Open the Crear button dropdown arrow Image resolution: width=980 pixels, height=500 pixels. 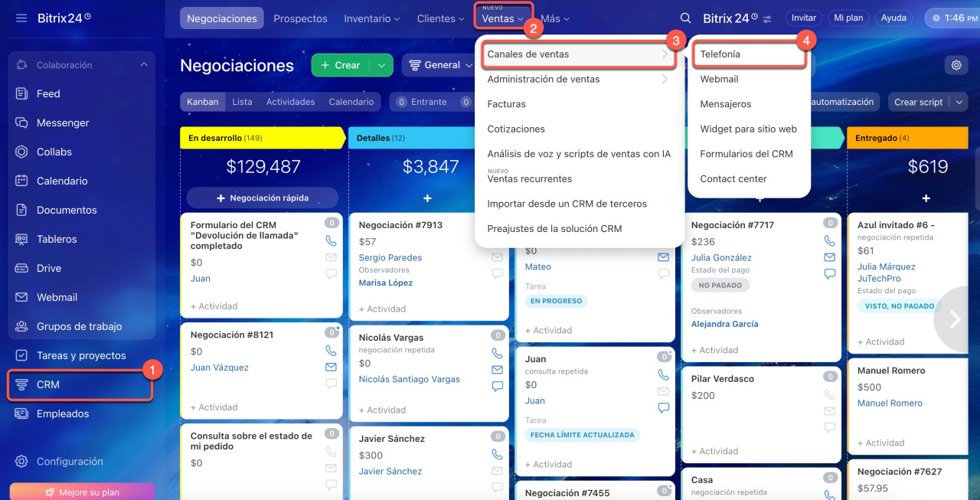tap(381, 65)
